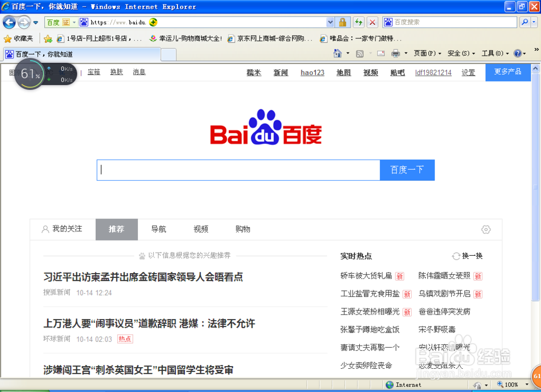Click the Print icon in command bar
The width and height of the screenshot is (541, 392).
pyautogui.click(x=395, y=54)
